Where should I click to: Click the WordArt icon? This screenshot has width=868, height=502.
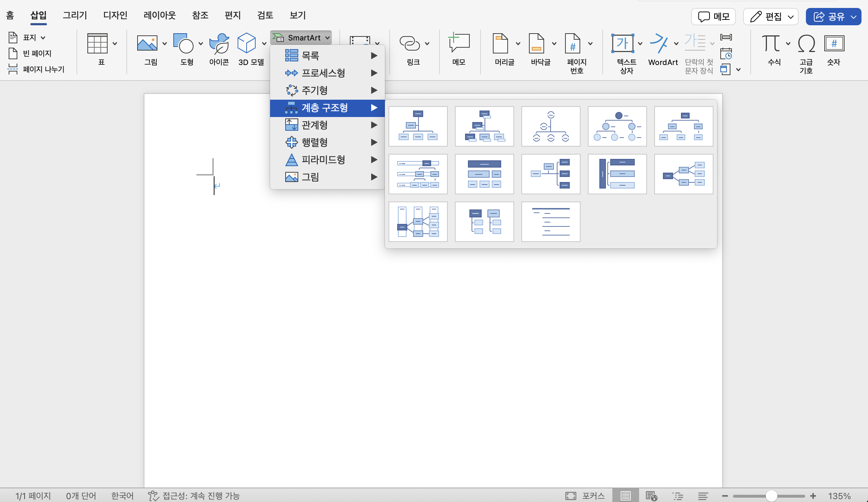pyautogui.click(x=659, y=44)
